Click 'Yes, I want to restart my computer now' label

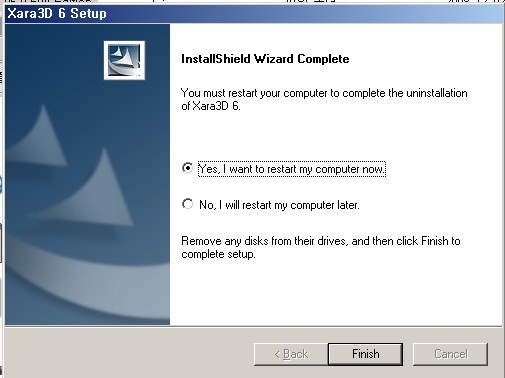pos(292,169)
